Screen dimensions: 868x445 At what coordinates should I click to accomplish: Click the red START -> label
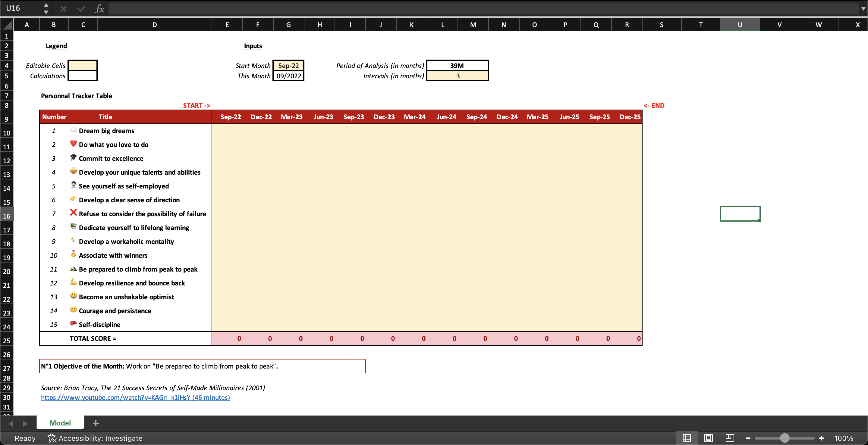point(197,105)
